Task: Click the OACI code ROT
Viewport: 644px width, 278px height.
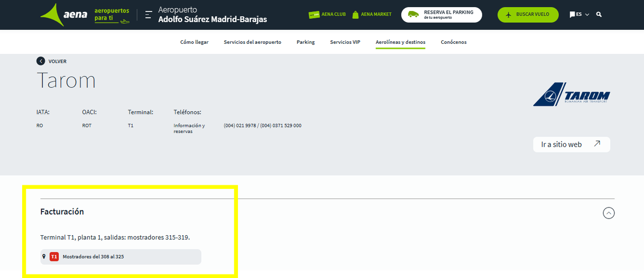Action: 87,125
